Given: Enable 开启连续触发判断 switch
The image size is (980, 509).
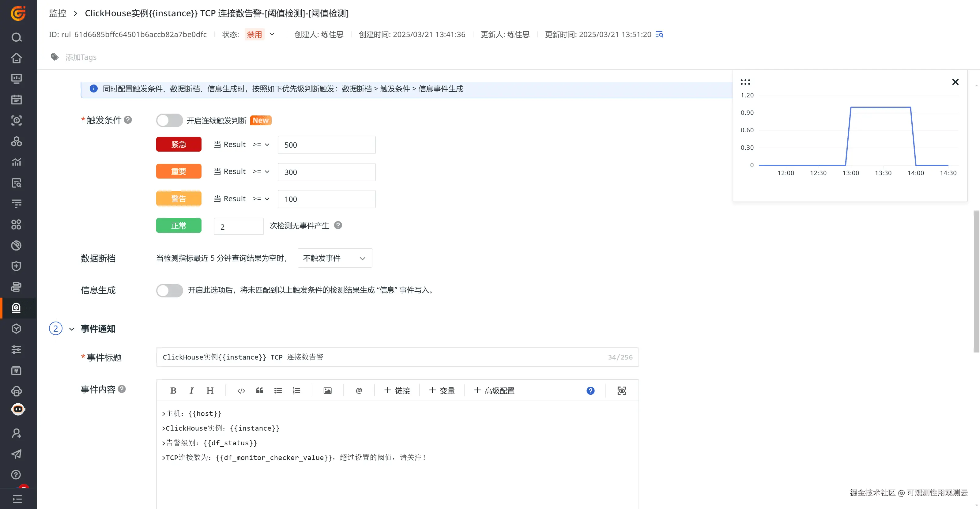Looking at the screenshot, I should click(x=169, y=121).
